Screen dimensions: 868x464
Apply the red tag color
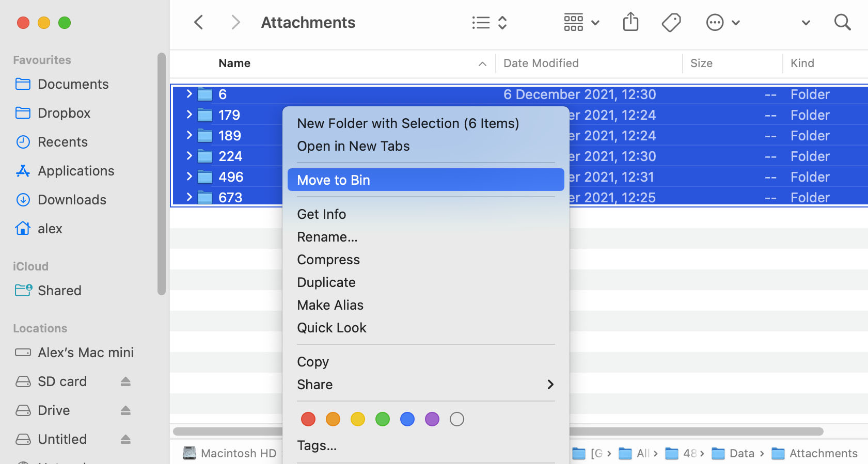click(308, 419)
